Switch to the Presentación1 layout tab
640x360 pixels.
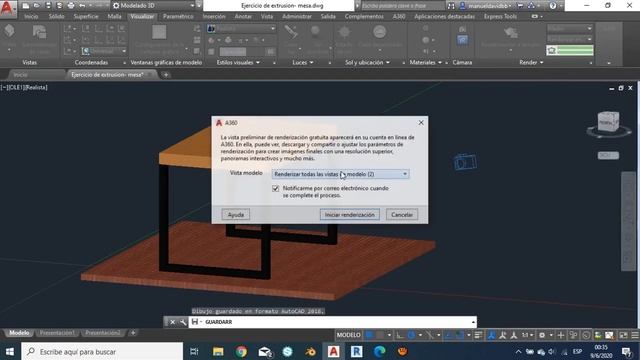click(57, 333)
